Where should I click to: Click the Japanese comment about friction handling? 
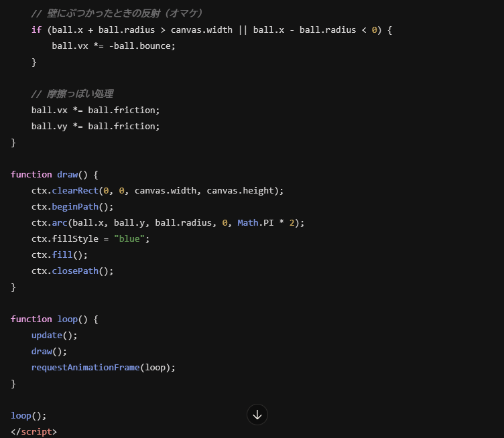click(x=72, y=94)
